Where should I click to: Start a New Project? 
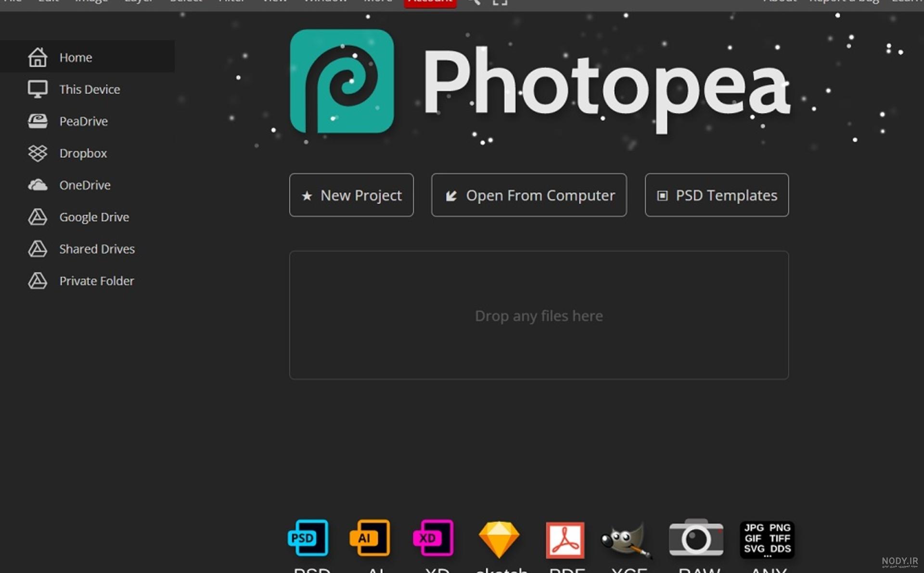pos(351,195)
